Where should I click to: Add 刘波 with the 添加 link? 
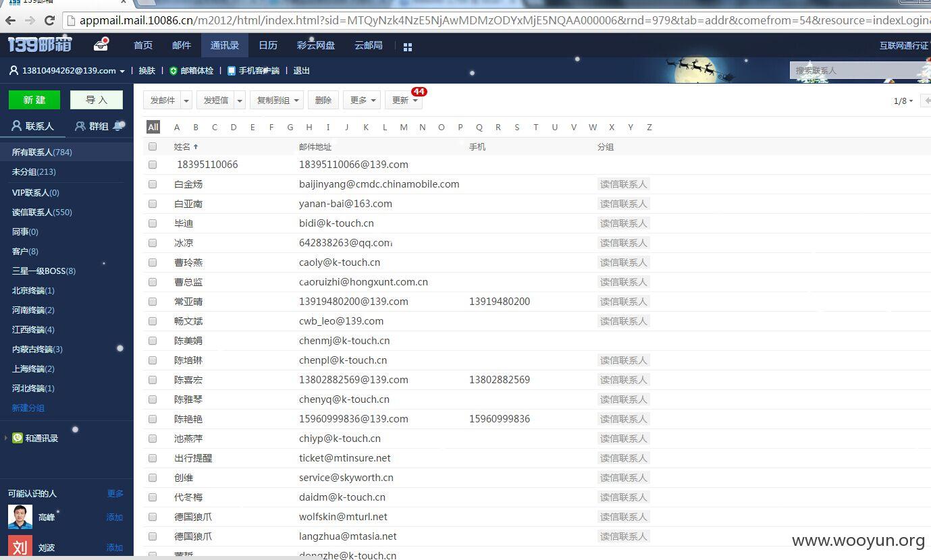click(115, 548)
